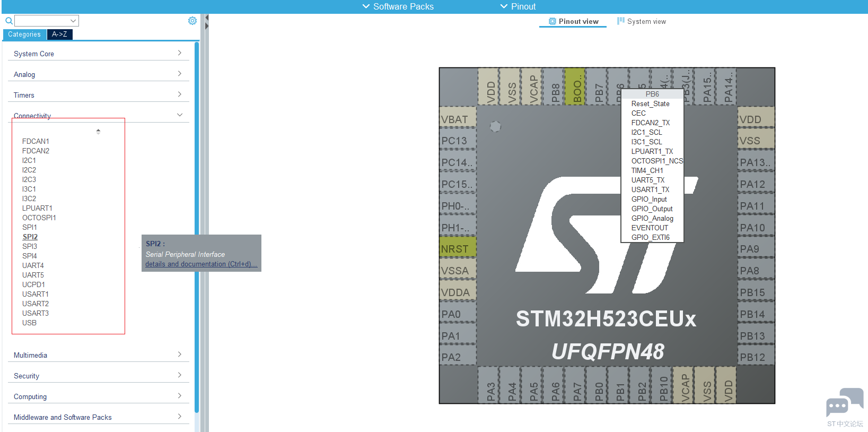The height and width of the screenshot is (432, 868).
Task: Select I3C1 peripheral
Action: pos(29,189)
